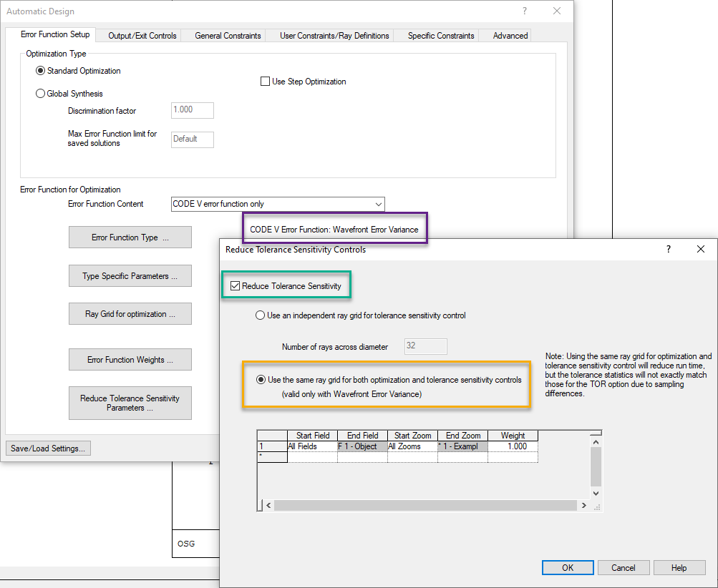
Task: Click the 1 - Exampl end zoom cell
Action: [x=463, y=446]
